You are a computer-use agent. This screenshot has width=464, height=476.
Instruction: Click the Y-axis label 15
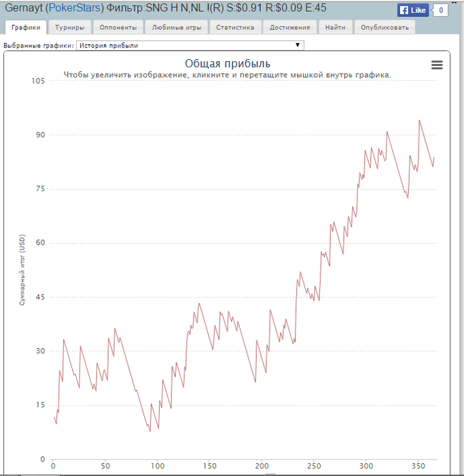40,405
